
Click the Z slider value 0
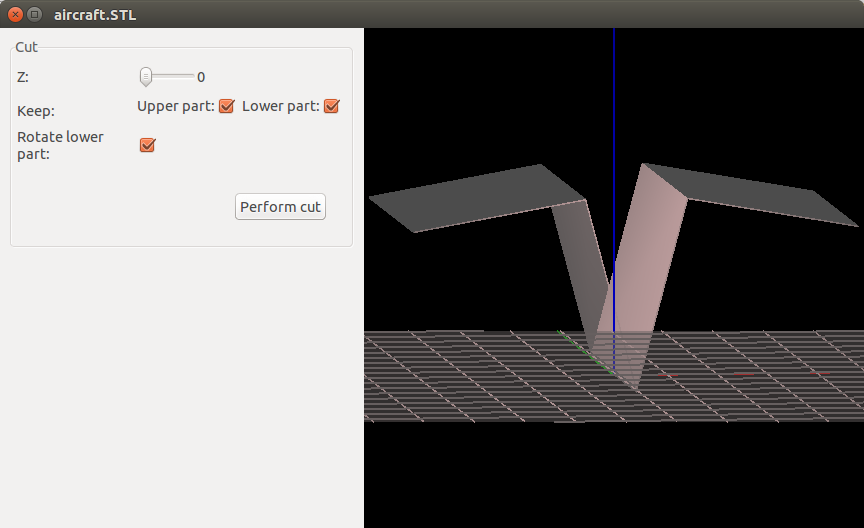pos(201,77)
